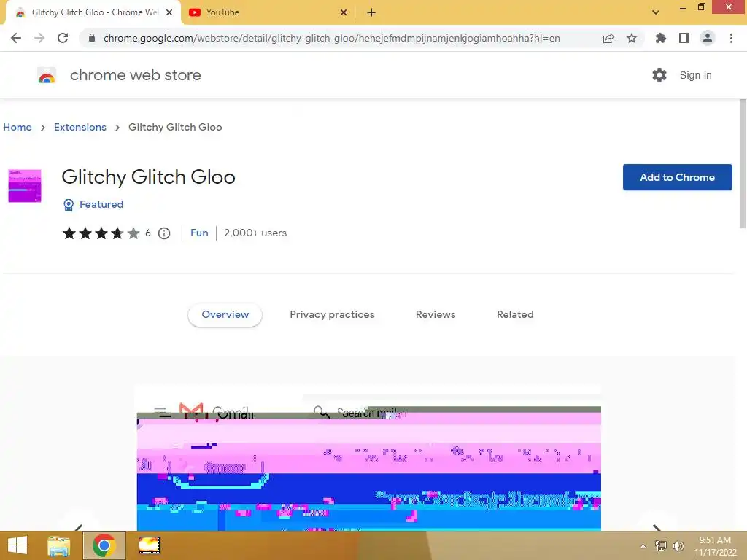Viewport: 747px width, 560px height.
Task: Close the YouTube tab
Action: (x=344, y=12)
